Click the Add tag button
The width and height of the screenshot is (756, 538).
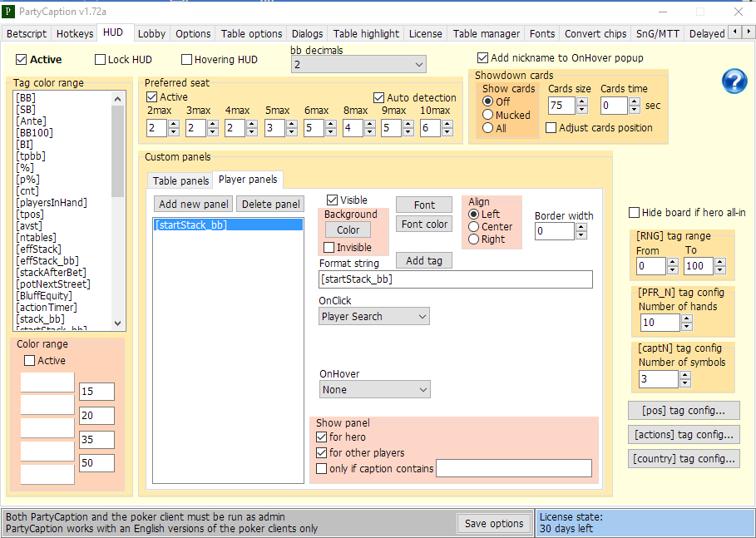pos(424,260)
